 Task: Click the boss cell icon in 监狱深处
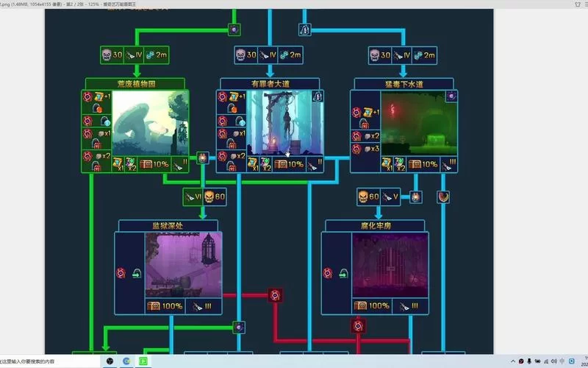tap(121, 273)
